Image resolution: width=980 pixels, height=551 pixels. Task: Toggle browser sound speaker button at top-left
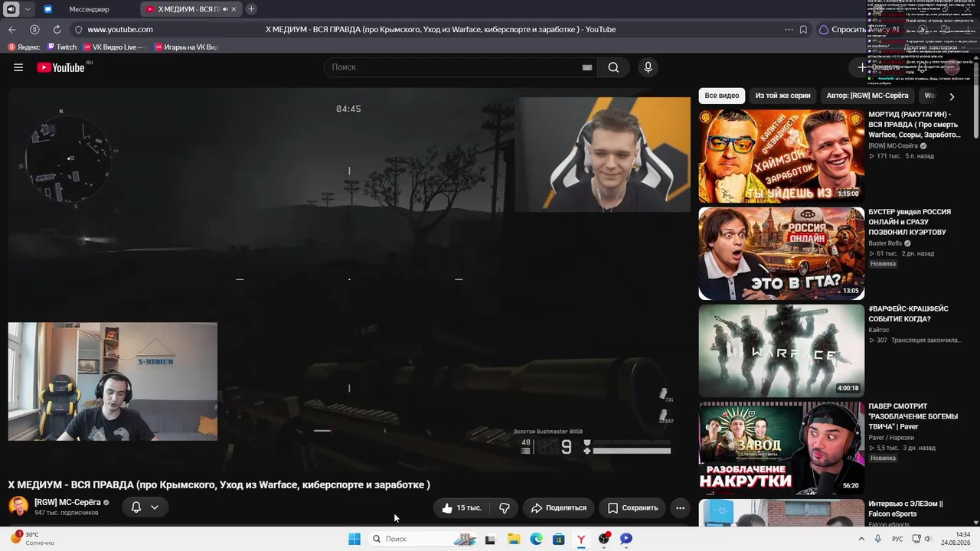click(x=11, y=9)
